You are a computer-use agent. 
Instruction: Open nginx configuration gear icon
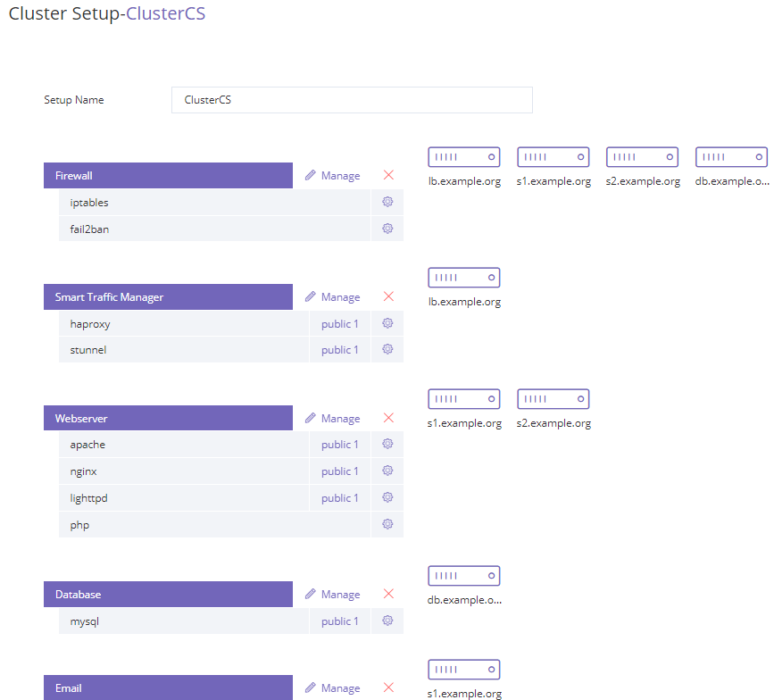[x=387, y=471]
